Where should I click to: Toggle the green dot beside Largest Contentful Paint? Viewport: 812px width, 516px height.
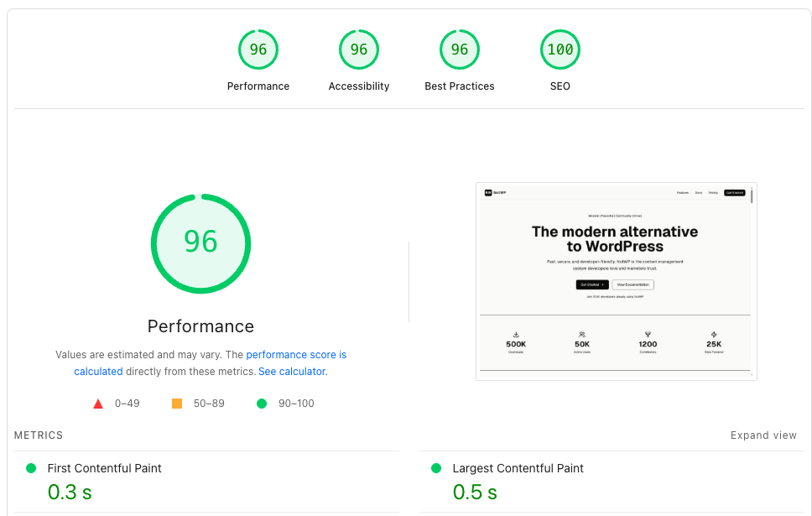pos(436,468)
